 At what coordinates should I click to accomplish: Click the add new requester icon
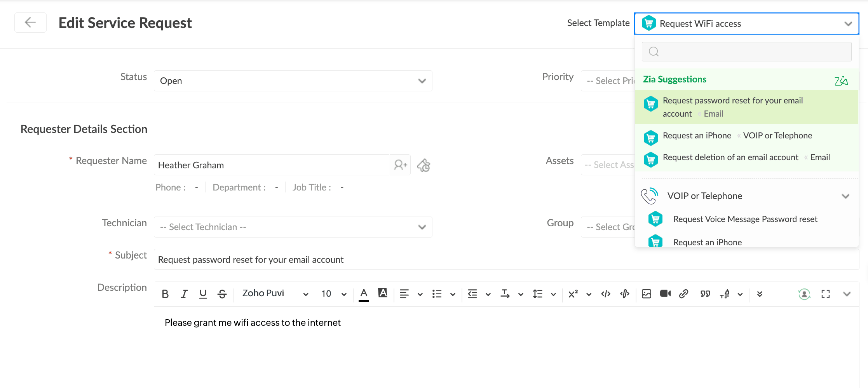click(x=400, y=165)
